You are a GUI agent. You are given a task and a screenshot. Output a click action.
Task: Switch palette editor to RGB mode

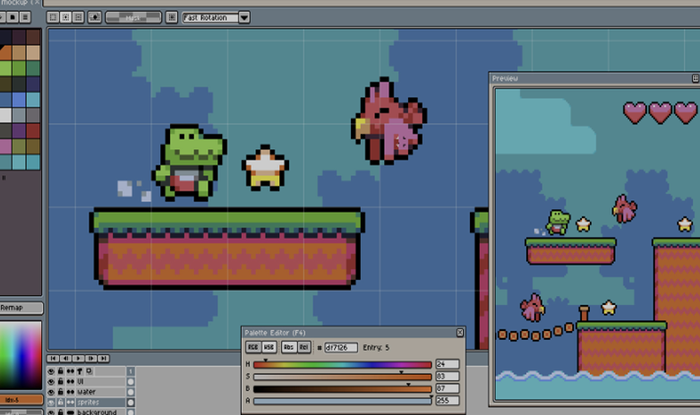253,347
